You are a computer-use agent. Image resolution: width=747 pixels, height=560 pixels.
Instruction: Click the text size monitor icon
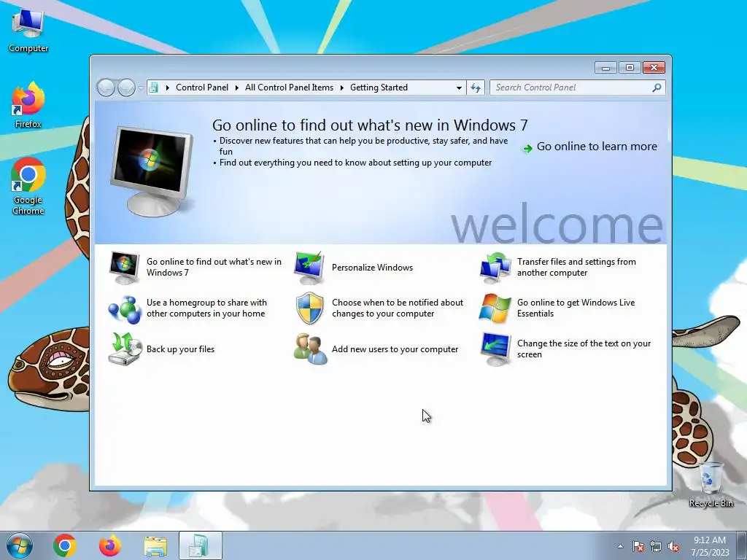(x=495, y=349)
